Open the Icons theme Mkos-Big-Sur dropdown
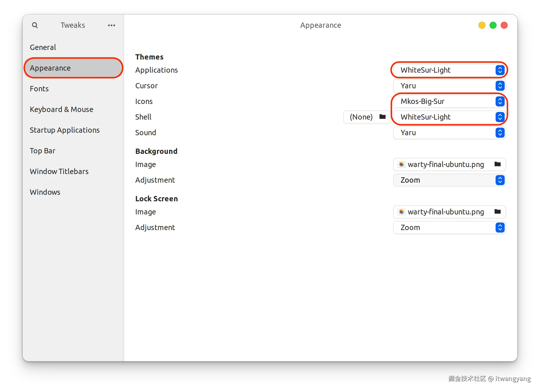Viewport: 540px width, 392px height. click(x=449, y=101)
